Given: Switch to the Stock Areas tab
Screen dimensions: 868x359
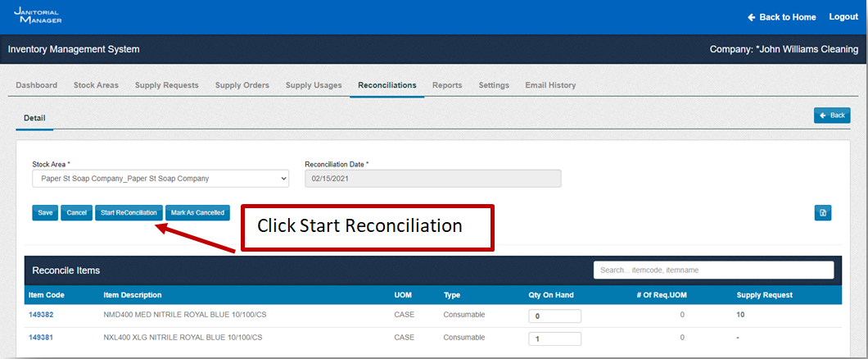Looking at the screenshot, I should click(x=96, y=85).
